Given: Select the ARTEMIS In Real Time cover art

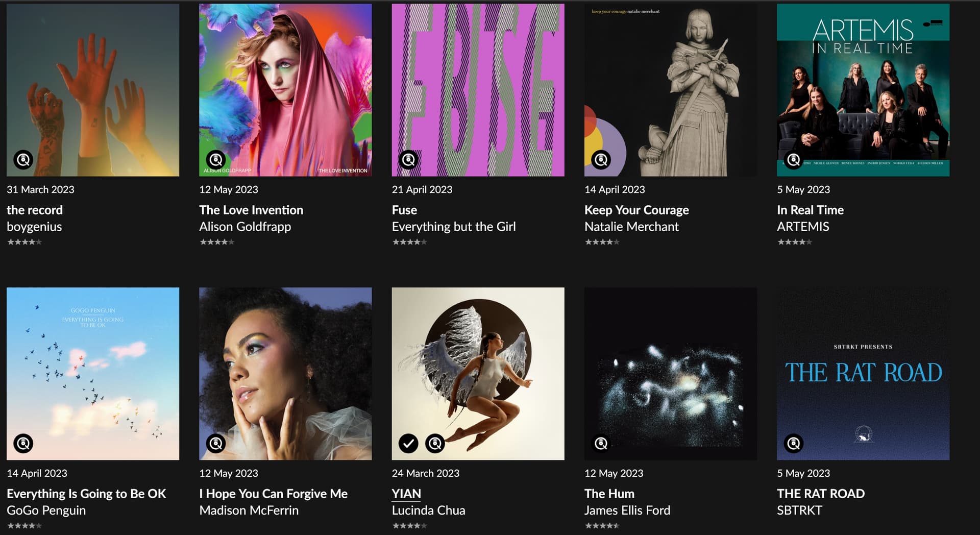Looking at the screenshot, I should click(x=863, y=90).
